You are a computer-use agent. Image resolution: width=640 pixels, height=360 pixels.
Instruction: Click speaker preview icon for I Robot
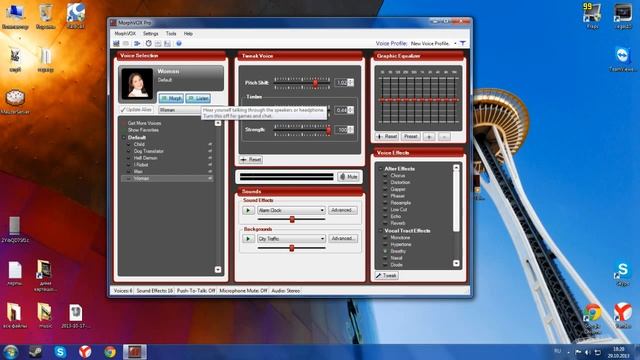point(210,165)
